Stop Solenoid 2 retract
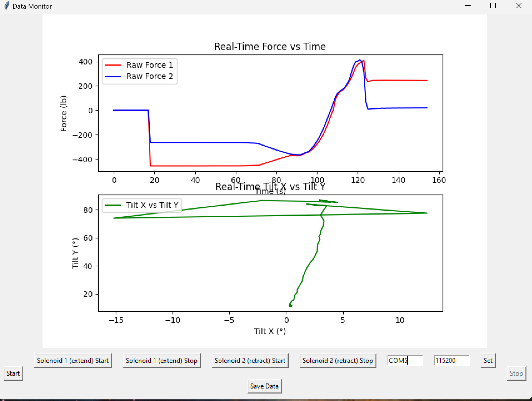This screenshot has height=401, width=532. point(338,360)
